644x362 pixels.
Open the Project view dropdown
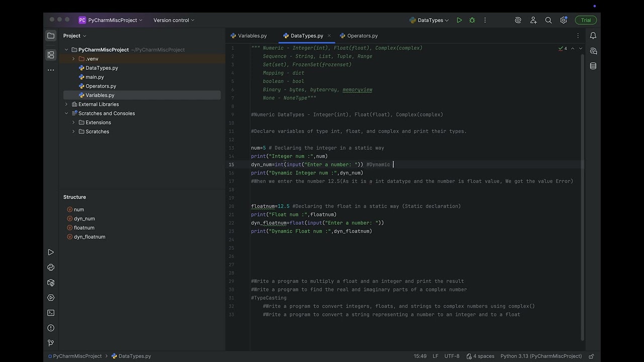(x=74, y=36)
